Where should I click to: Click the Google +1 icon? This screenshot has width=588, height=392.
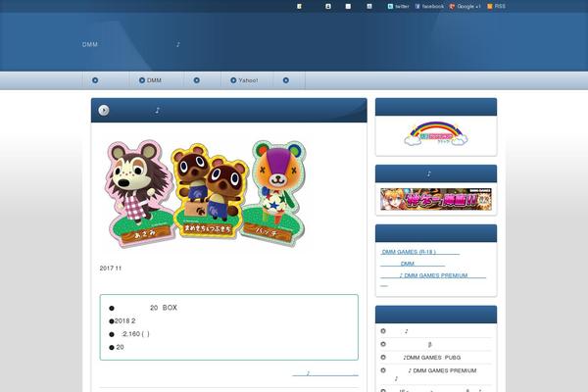[x=452, y=7]
